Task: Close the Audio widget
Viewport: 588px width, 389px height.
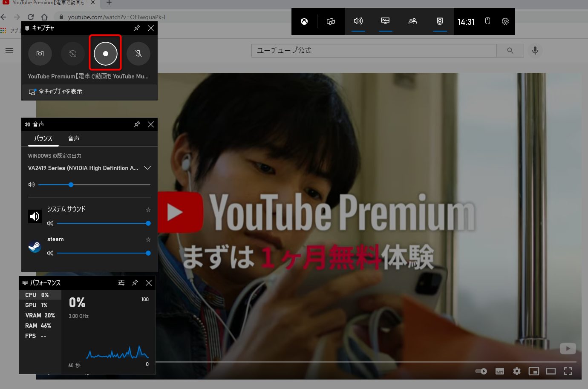Action: (x=151, y=124)
